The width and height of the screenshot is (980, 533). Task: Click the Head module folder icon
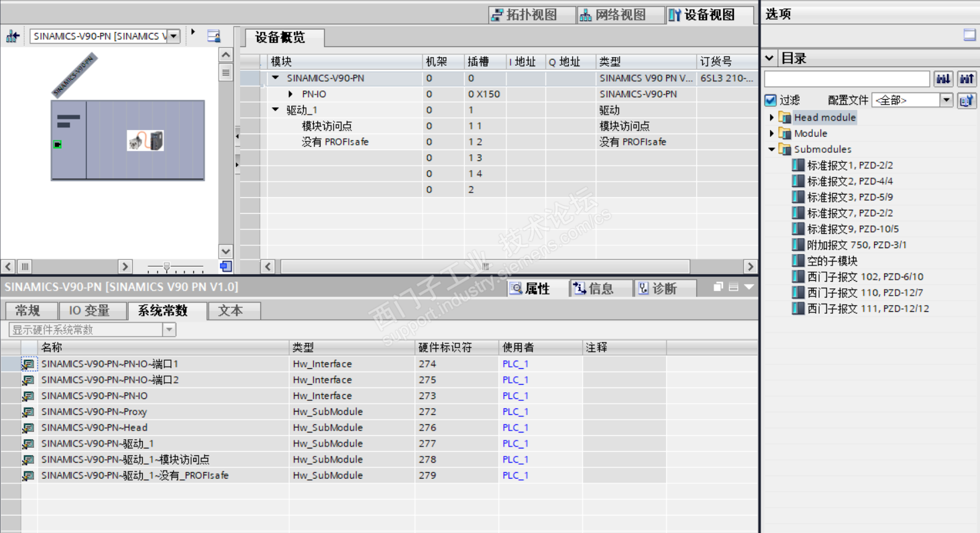pyautogui.click(x=785, y=117)
